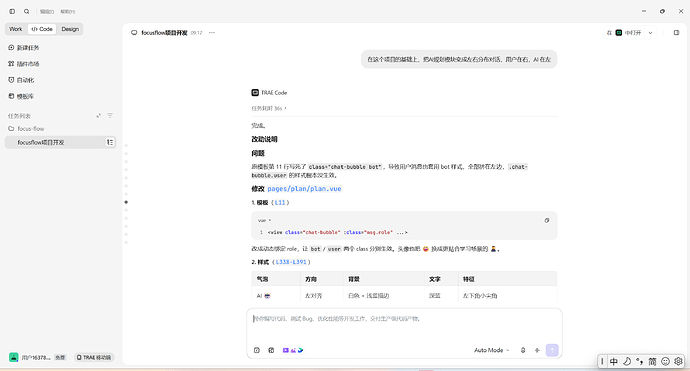Open the 插件市场 plugin marketplace
Viewport: 690px width, 371px height.
pos(24,64)
